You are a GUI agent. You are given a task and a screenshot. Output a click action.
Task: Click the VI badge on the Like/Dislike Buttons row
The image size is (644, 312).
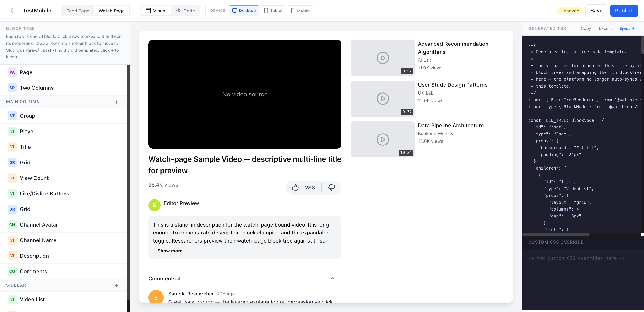[x=12, y=194]
